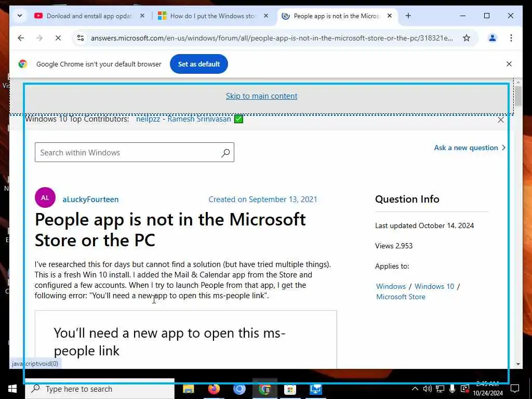Click the microphone tray icon
Screen dimensions: 532x399
[x=453, y=389]
